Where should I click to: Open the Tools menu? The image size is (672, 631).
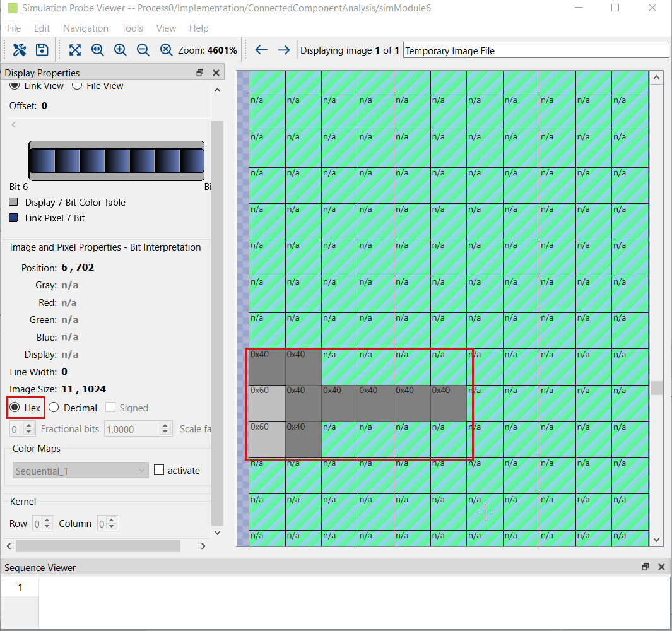coord(132,28)
